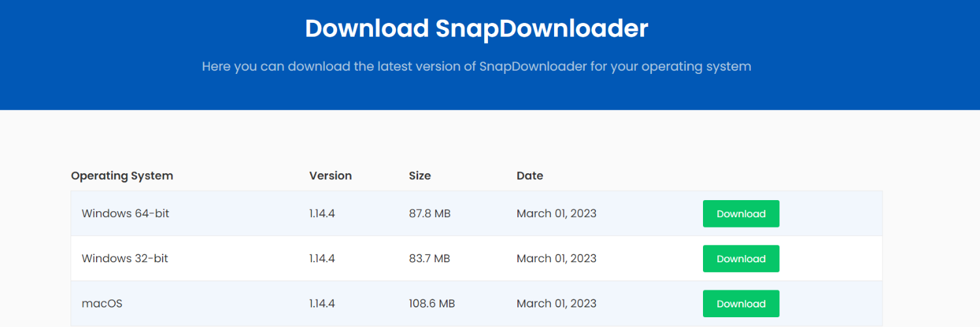Select the 'Windows 64-bit' row label
The image size is (980, 327).
click(x=125, y=214)
